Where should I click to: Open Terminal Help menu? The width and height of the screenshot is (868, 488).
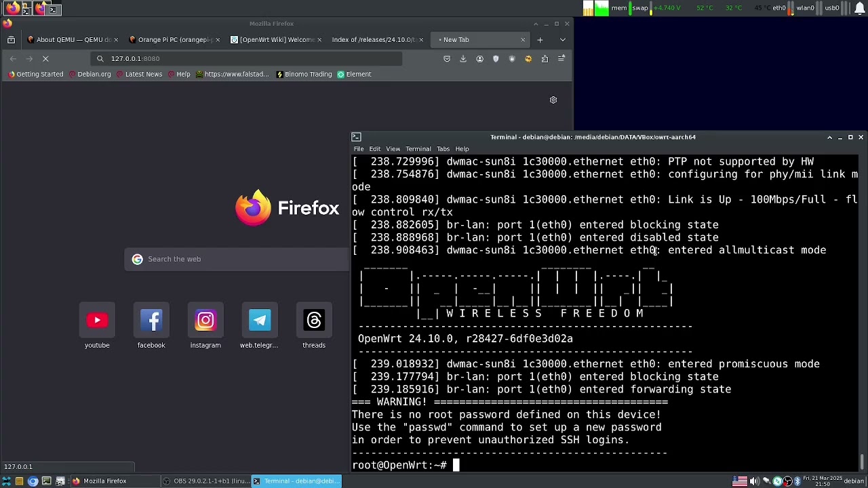pyautogui.click(x=462, y=149)
